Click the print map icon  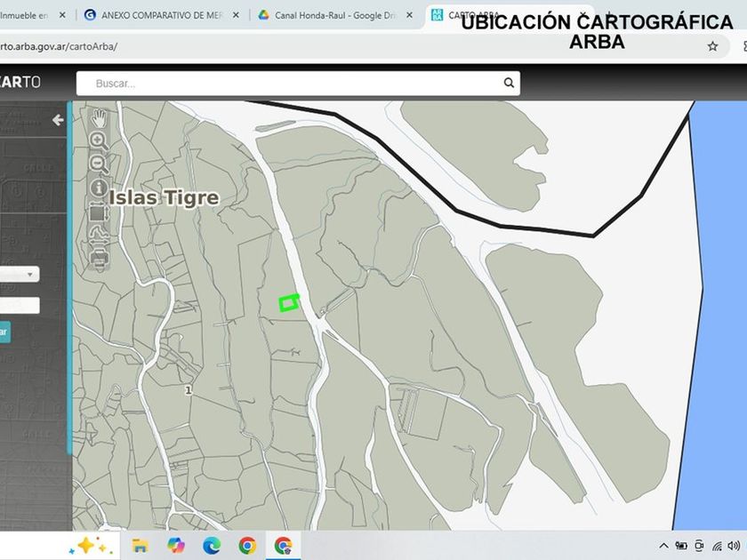[99, 259]
